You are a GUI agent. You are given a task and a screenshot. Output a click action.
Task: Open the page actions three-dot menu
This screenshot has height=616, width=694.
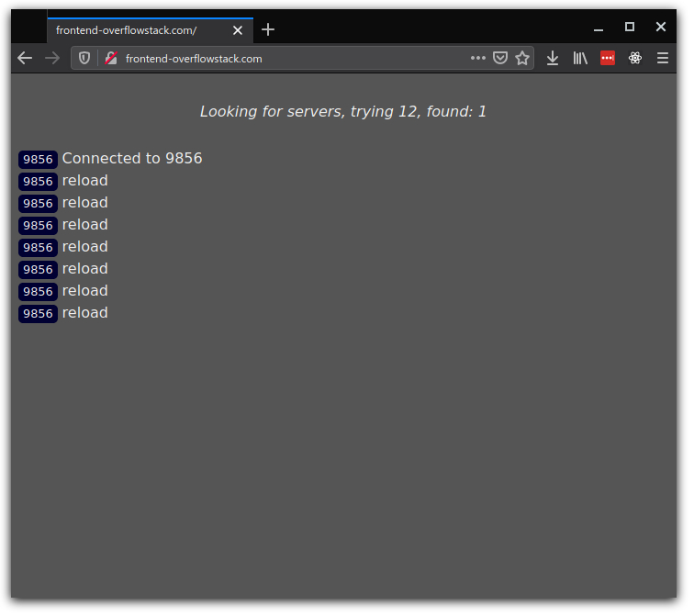pyautogui.click(x=478, y=58)
